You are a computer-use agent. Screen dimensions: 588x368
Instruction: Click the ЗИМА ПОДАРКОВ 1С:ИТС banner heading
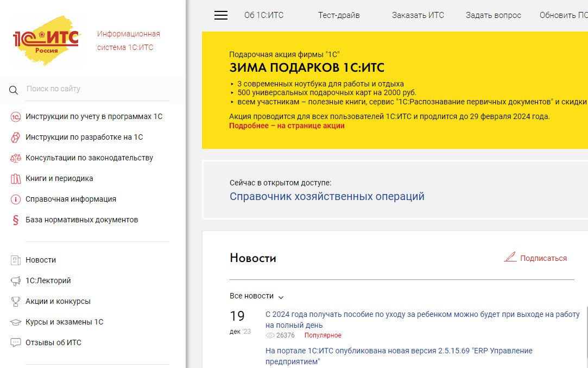(x=307, y=67)
